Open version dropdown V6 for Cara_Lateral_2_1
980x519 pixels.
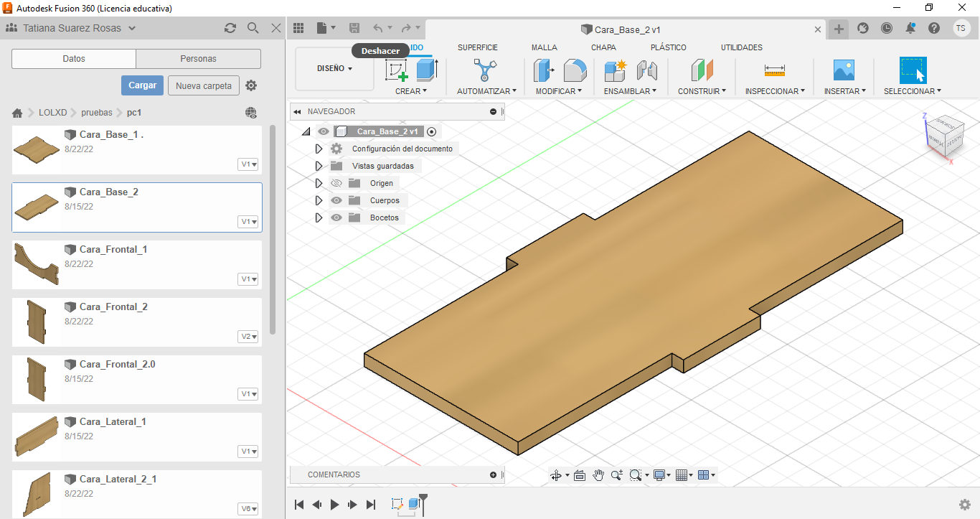coord(249,509)
